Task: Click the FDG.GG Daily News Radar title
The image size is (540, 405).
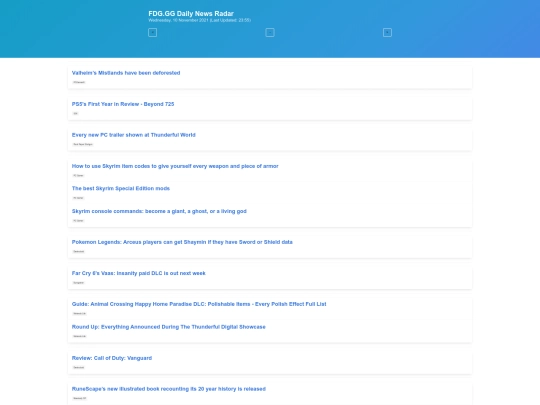Action: point(191,13)
